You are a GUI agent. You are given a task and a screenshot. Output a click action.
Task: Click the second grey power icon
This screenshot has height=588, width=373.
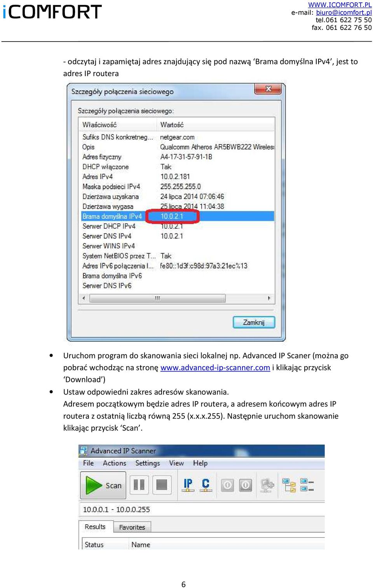(245, 485)
